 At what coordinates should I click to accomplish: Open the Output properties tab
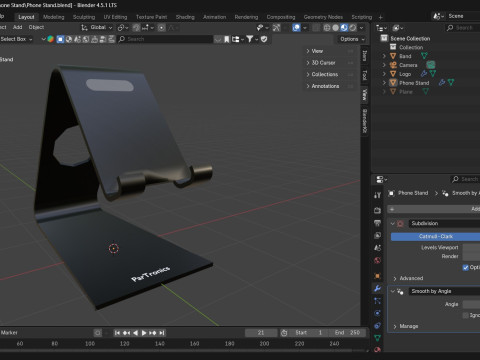click(x=377, y=223)
